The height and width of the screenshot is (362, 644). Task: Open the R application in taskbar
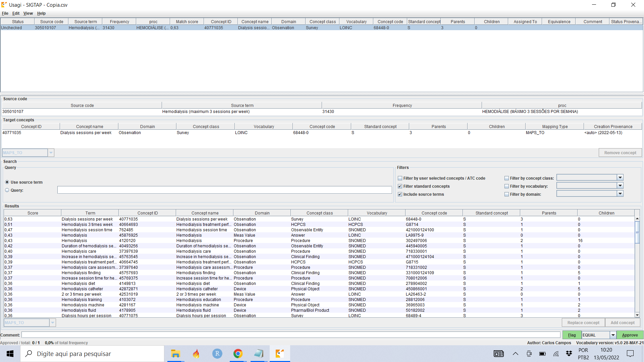pyautogui.click(x=217, y=354)
